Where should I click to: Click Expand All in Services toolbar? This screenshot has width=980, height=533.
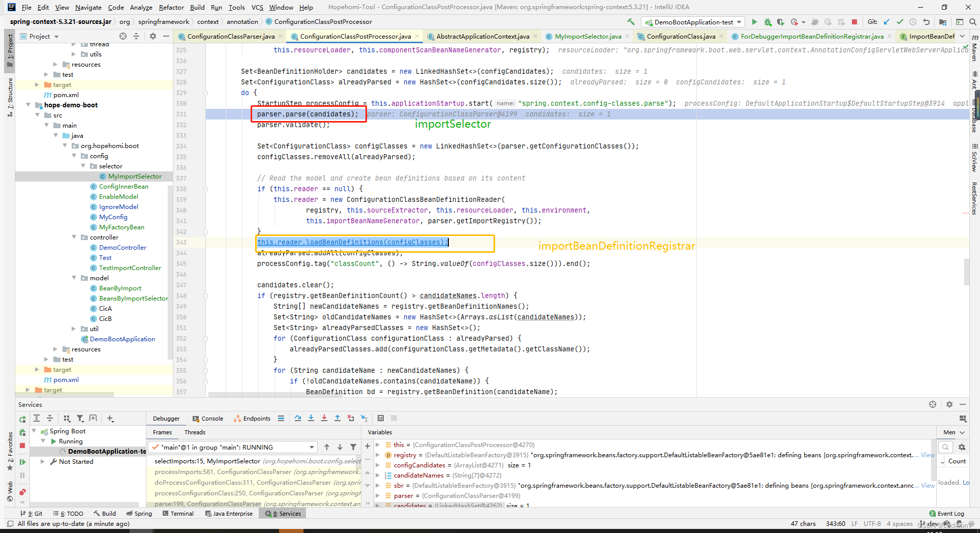37,418
